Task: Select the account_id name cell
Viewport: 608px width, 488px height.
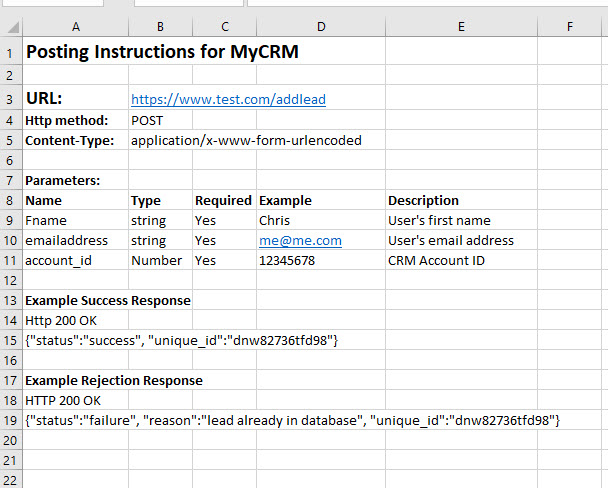Action: tap(76, 260)
